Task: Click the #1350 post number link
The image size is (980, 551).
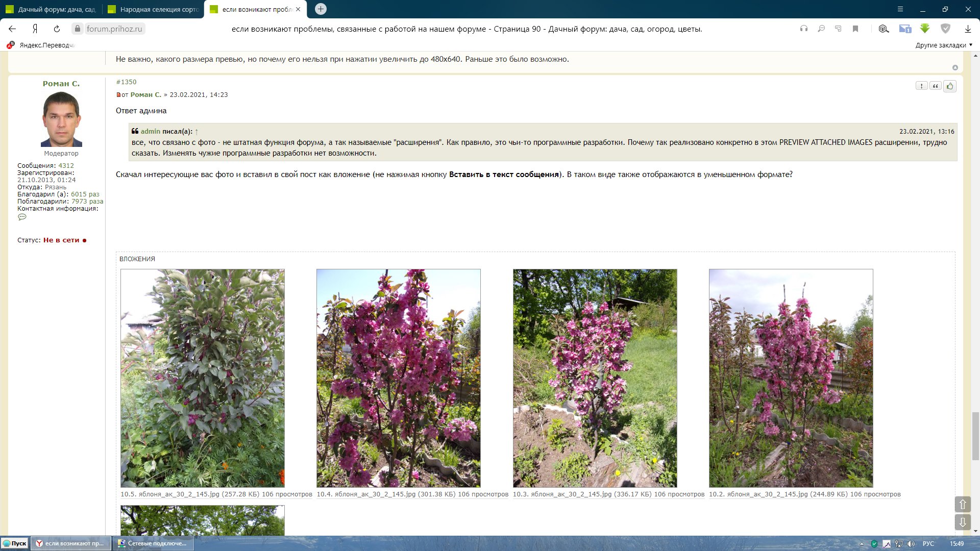Action: click(x=126, y=82)
